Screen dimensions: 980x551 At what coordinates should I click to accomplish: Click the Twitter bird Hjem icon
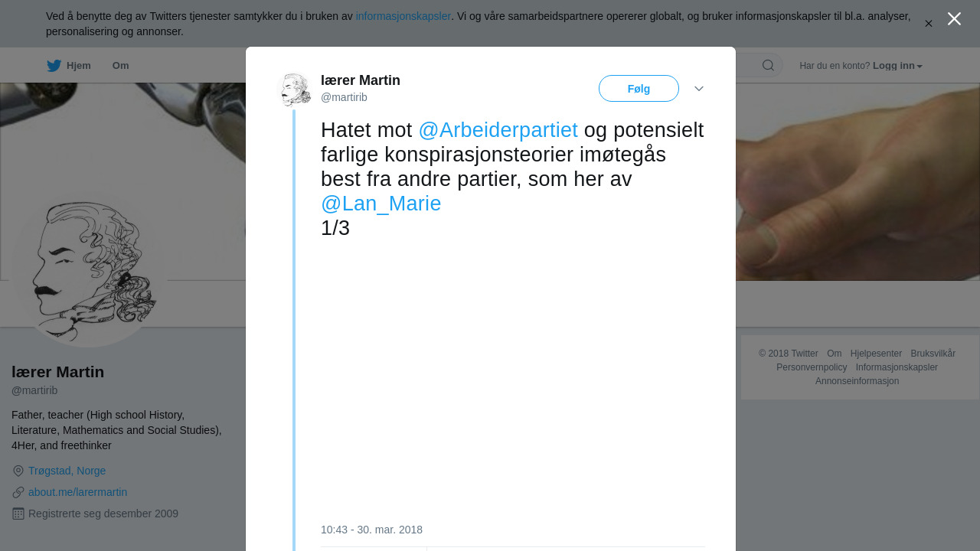54,66
